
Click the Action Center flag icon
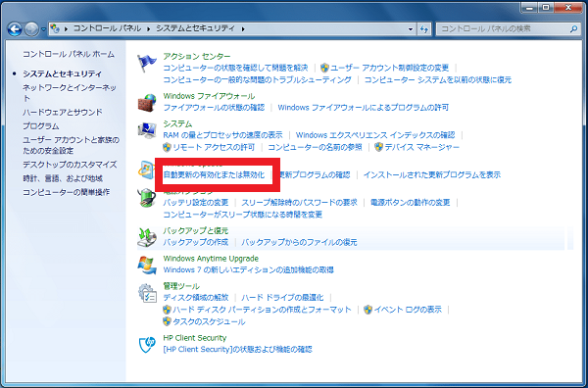pos(147,63)
